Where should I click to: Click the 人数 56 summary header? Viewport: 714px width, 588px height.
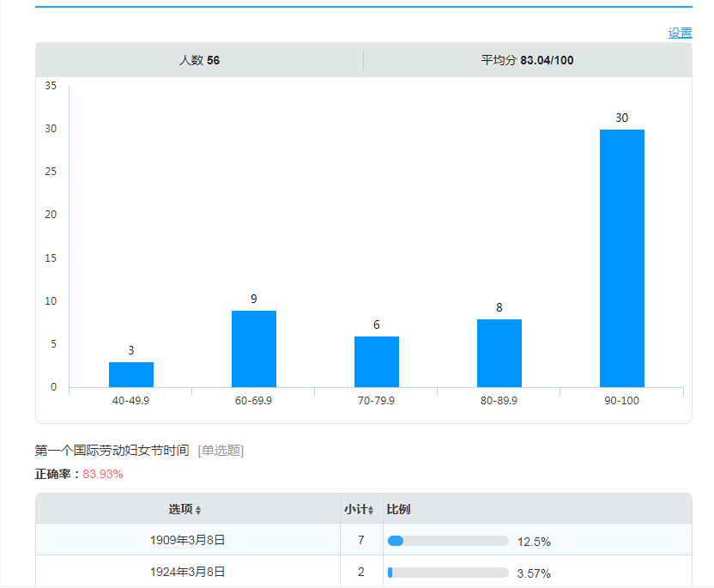[x=199, y=60]
